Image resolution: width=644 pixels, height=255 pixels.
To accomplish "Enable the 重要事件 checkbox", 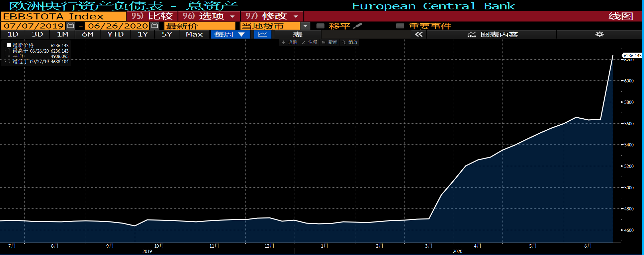I will [400, 26].
